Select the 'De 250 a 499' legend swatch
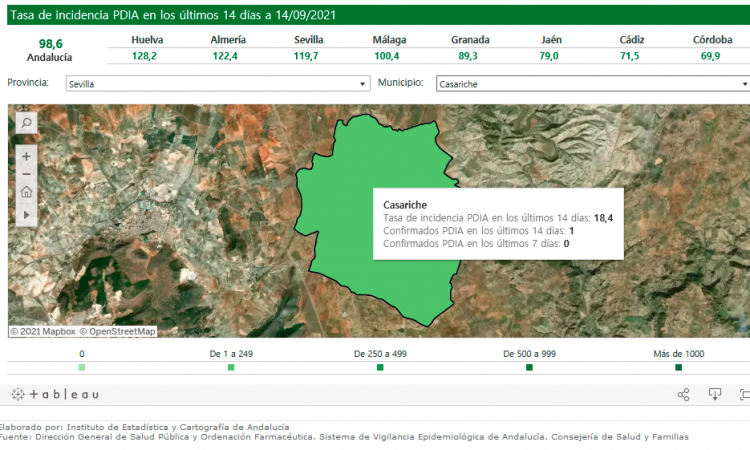 (x=380, y=368)
